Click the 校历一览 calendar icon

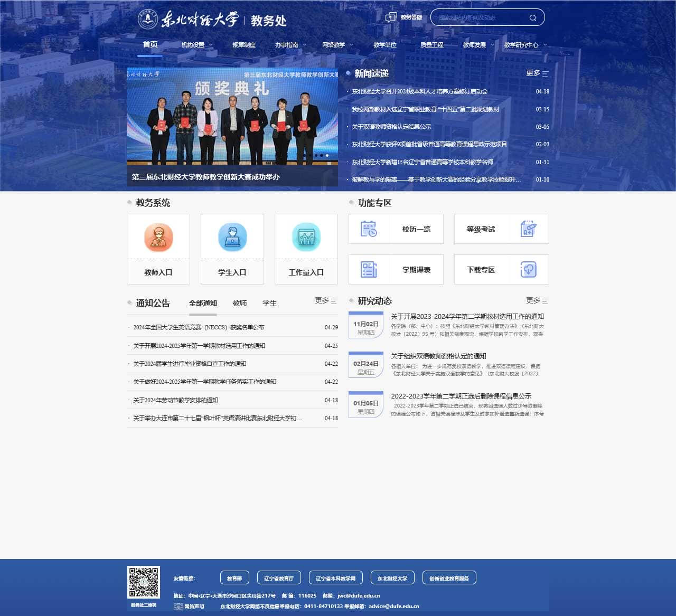pos(369,229)
